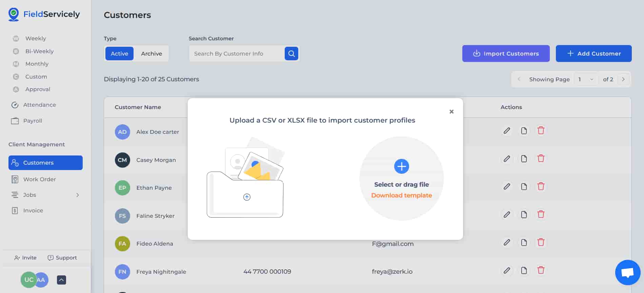
Task: Click document icon for Faline Stryker
Action: point(524,215)
